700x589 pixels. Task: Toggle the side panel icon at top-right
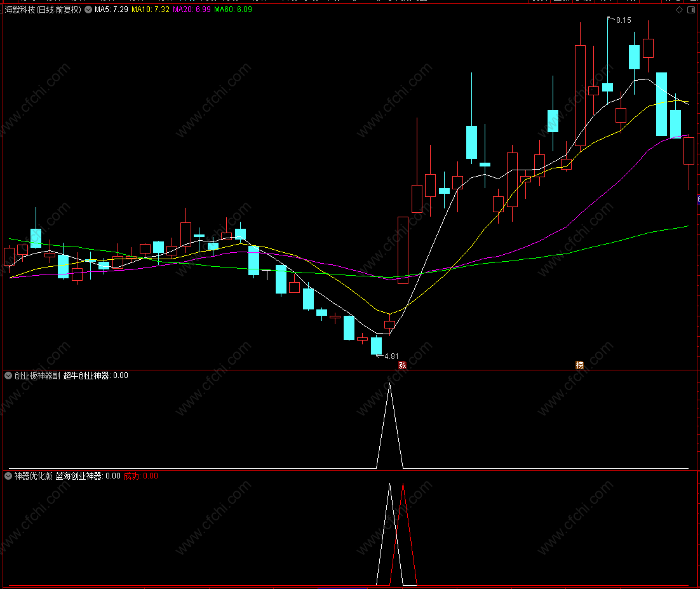(x=691, y=10)
